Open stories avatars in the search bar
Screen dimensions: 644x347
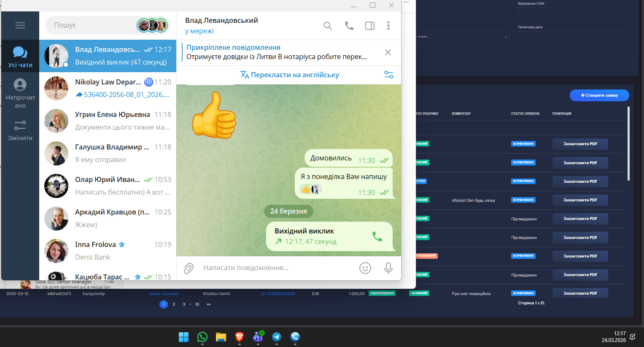tap(152, 25)
